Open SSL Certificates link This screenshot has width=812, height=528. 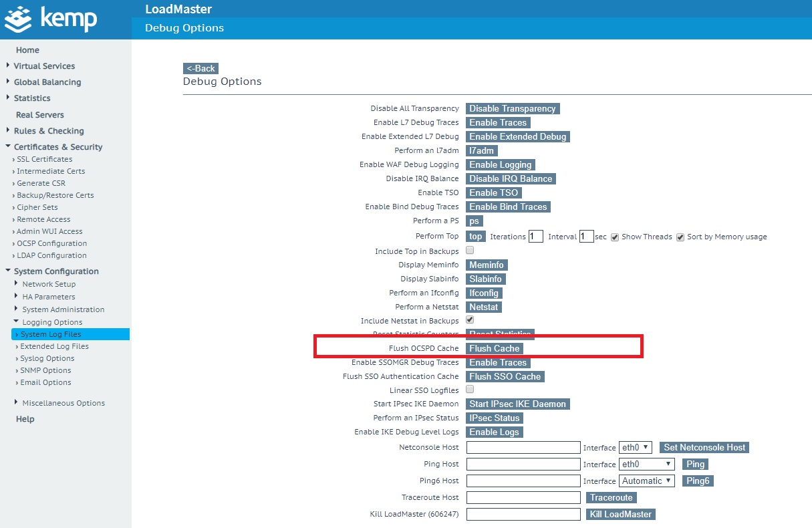[x=44, y=159]
